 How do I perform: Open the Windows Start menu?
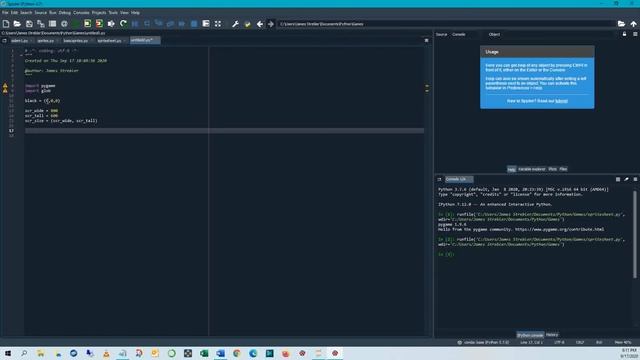[x=8, y=353]
